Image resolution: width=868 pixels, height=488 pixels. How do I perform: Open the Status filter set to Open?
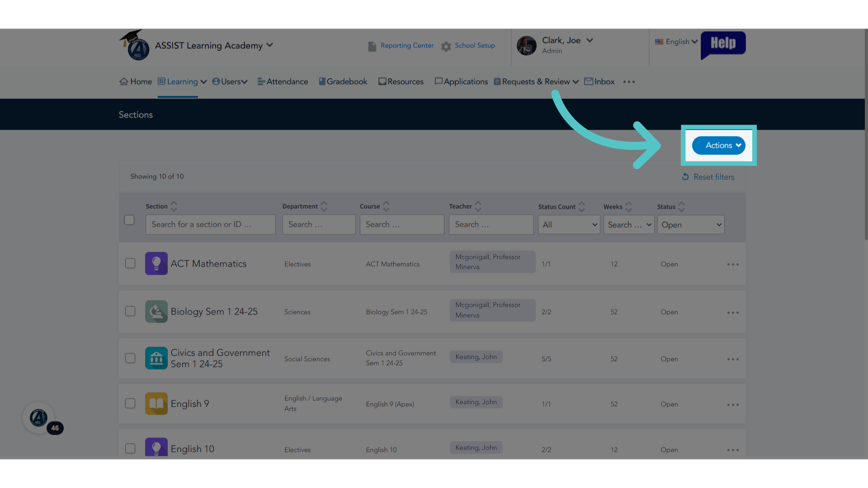691,225
